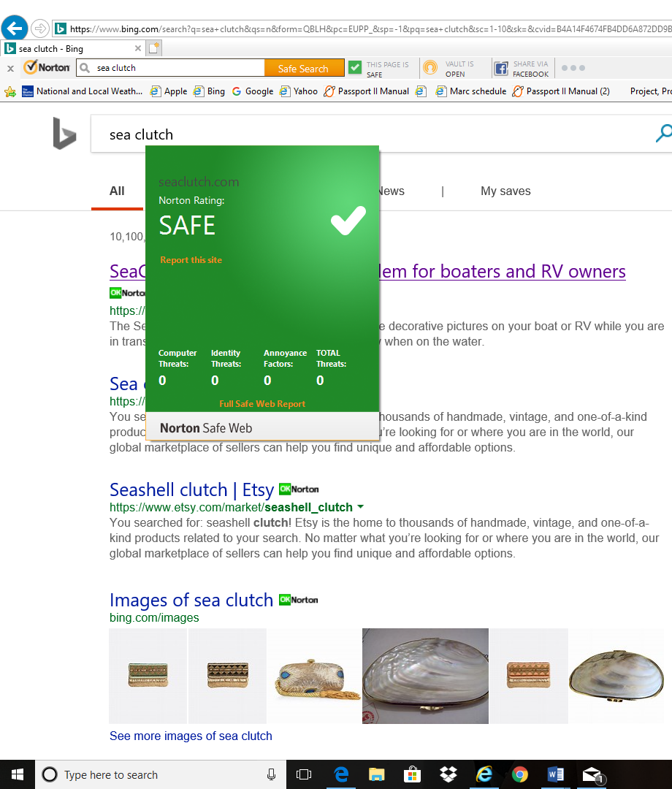Open the Yahoo bookmark
Image resolution: width=672 pixels, height=789 pixels.
(x=299, y=91)
